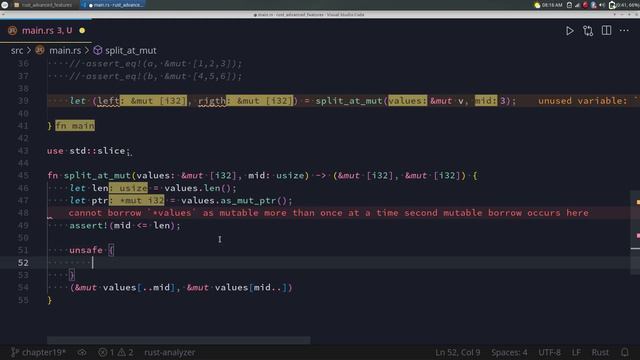Switch to main.rs VS Code taskbar window
This screenshot has height=360, width=640.
(113, 5)
